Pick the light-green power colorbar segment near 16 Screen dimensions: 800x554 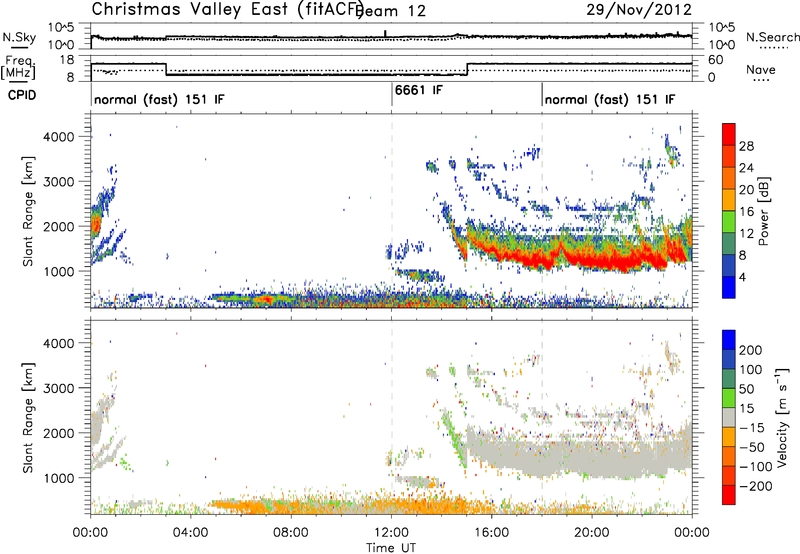coord(729,222)
